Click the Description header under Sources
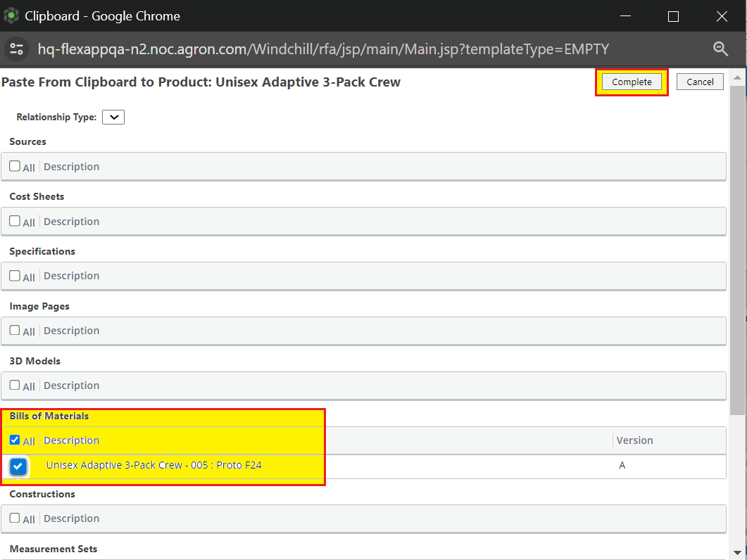 [71, 167]
